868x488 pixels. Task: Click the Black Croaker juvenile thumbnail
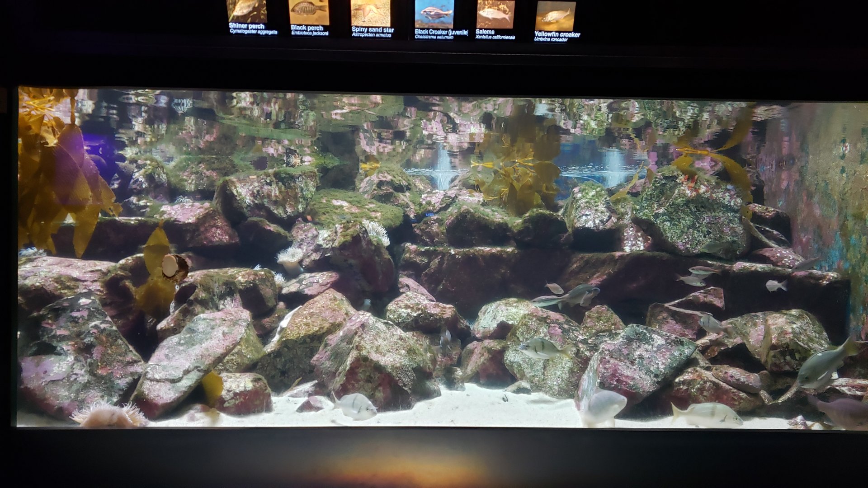pos(434,14)
